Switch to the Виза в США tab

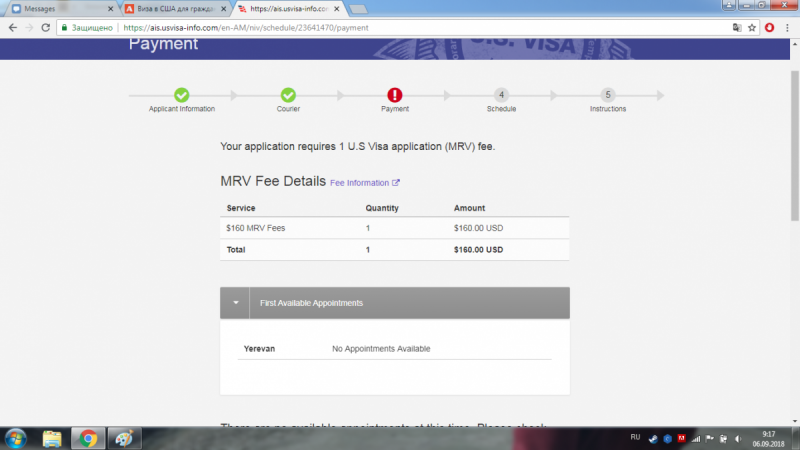[x=175, y=9]
